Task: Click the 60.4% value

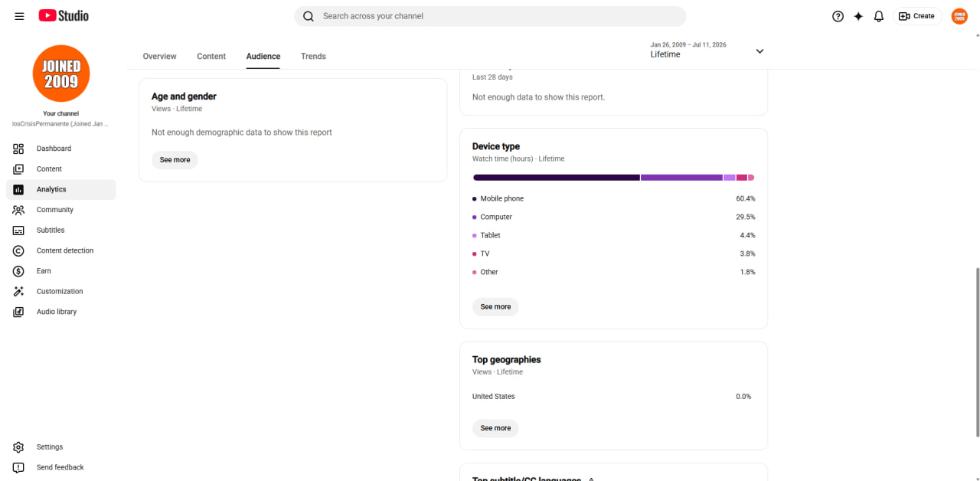Action: click(x=746, y=199)
